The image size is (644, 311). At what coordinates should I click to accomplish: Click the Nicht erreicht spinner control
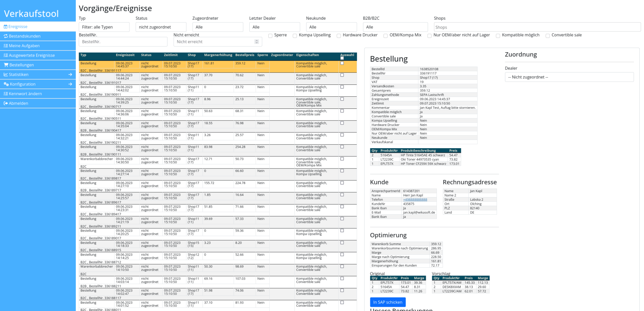[x=257, y=42]
